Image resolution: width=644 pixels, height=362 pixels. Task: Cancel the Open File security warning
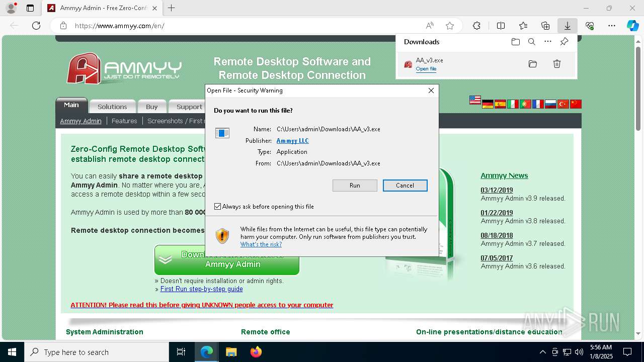tap(405, 186)
